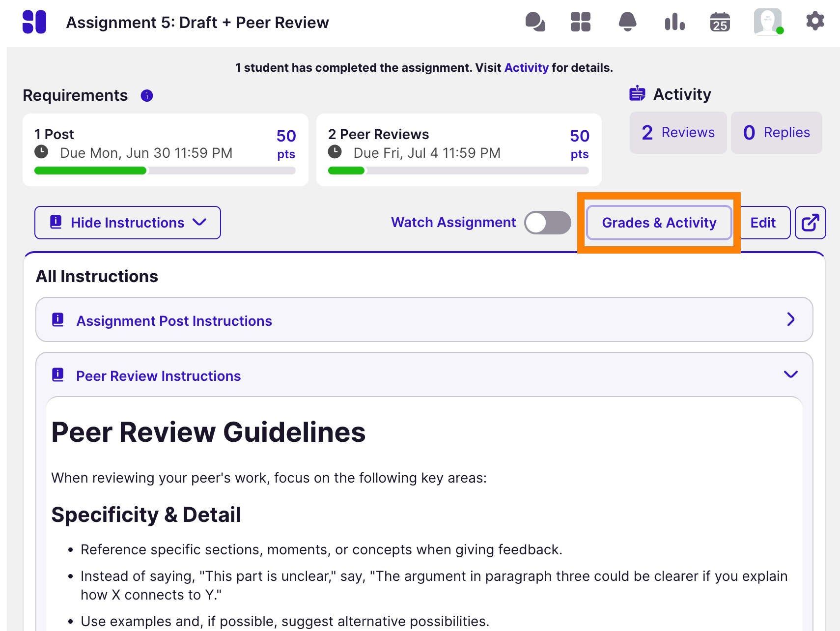The height and width of the screenshot is (631, 840).
Task: Visit the Activity link for details
Action: click(x=526, y=67)
